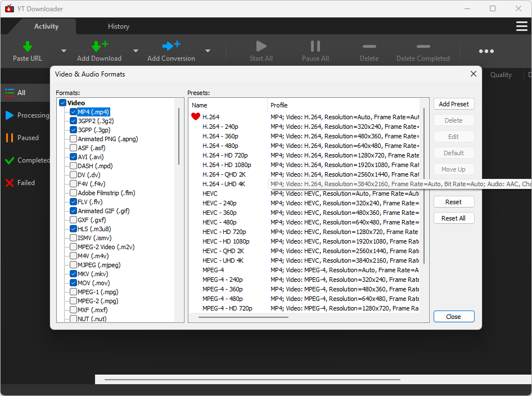This screenshot has width=532, height=396.
Task: Switch to the Activity tab
Action: point(46,26)
